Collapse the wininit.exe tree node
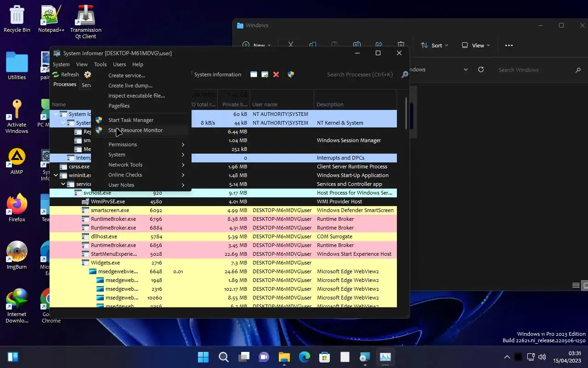This screenshot has height=368, width=588. (x=56, y=175)
